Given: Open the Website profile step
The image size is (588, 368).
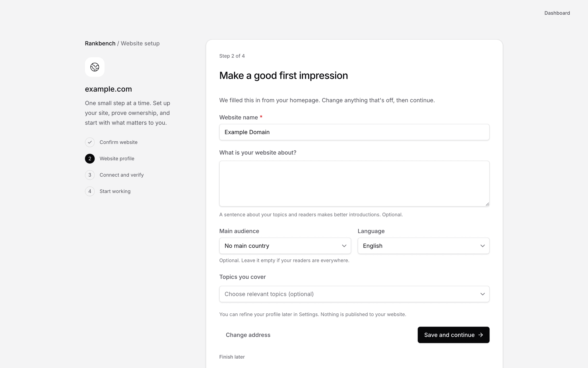Looking at the screenshot, I should click(117, 159).
